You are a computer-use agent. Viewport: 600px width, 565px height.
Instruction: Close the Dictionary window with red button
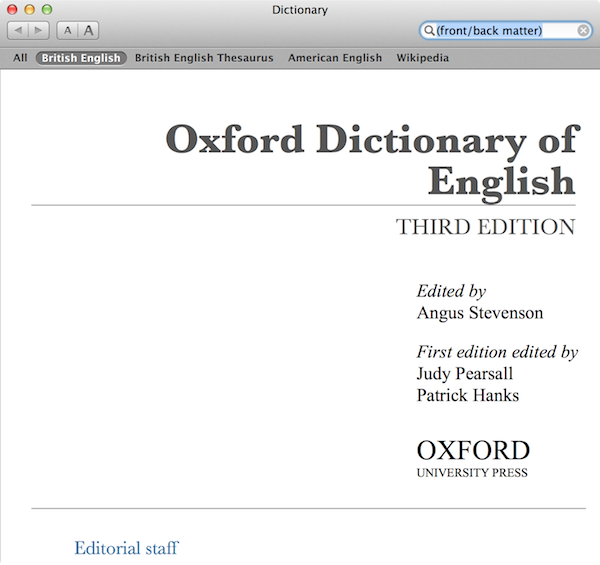(12, 9)
